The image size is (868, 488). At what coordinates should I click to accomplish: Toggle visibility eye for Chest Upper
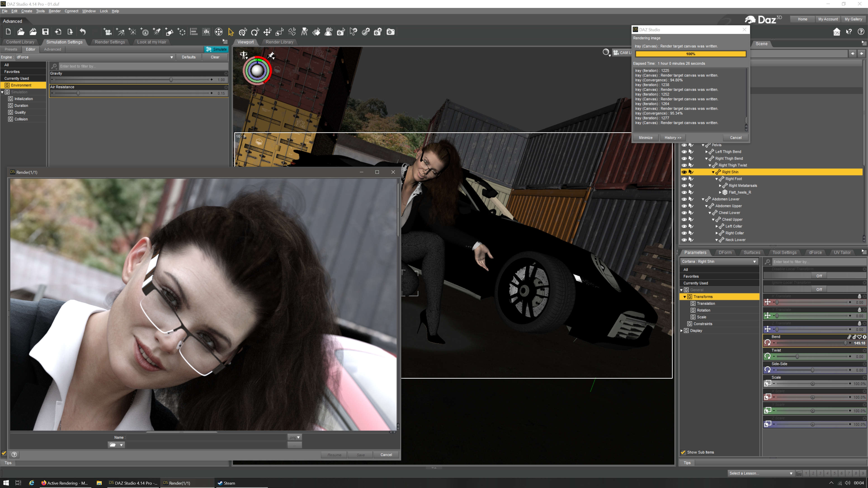pyautogui.click(x=684, y=220)
